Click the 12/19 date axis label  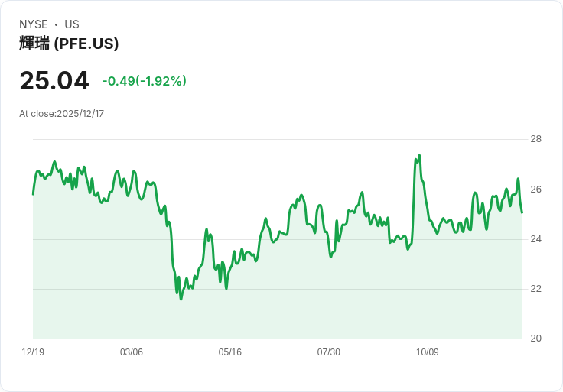(33, 352)
